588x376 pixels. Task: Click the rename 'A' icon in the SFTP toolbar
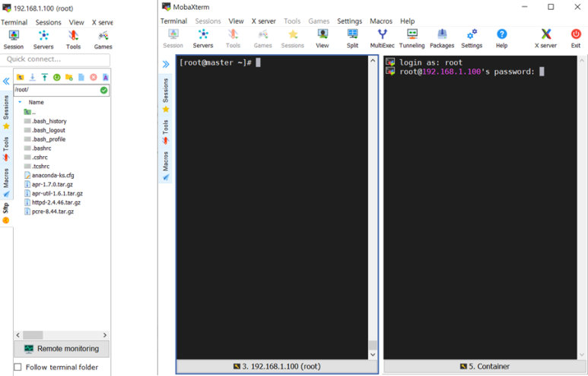[106, 78]
